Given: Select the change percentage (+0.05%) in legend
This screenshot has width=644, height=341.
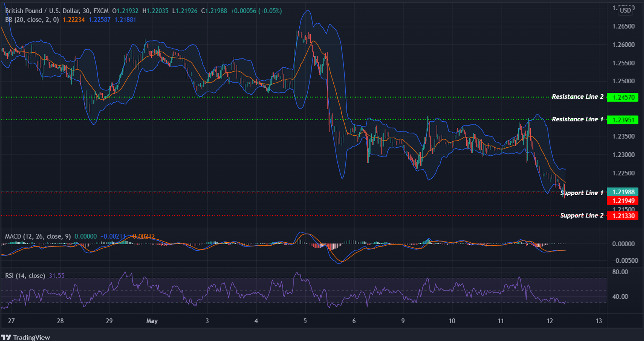Looking at the screenshot, I should pos(269,11).
